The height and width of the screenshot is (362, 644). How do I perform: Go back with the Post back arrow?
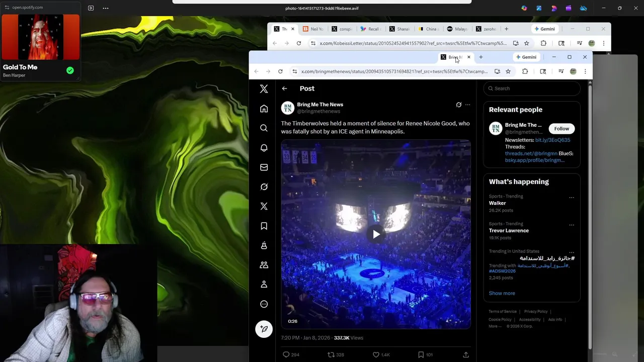click(284, 88)
